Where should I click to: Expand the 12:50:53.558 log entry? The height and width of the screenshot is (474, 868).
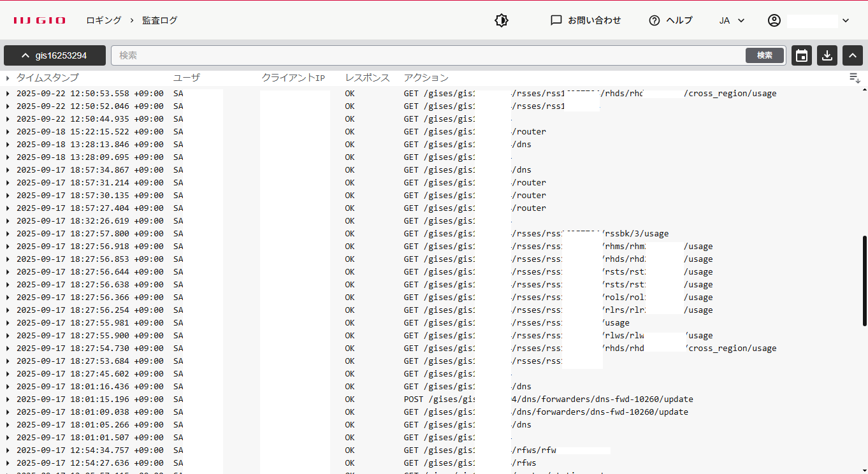8,94
